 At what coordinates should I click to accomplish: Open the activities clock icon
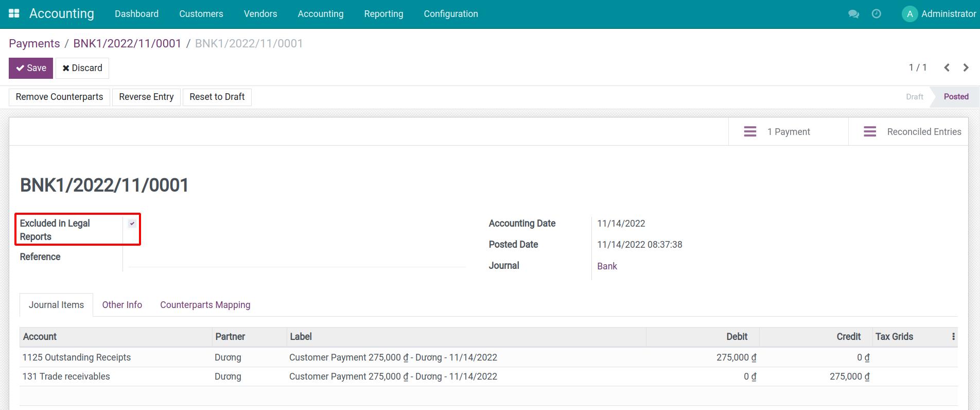coord(876,14)
